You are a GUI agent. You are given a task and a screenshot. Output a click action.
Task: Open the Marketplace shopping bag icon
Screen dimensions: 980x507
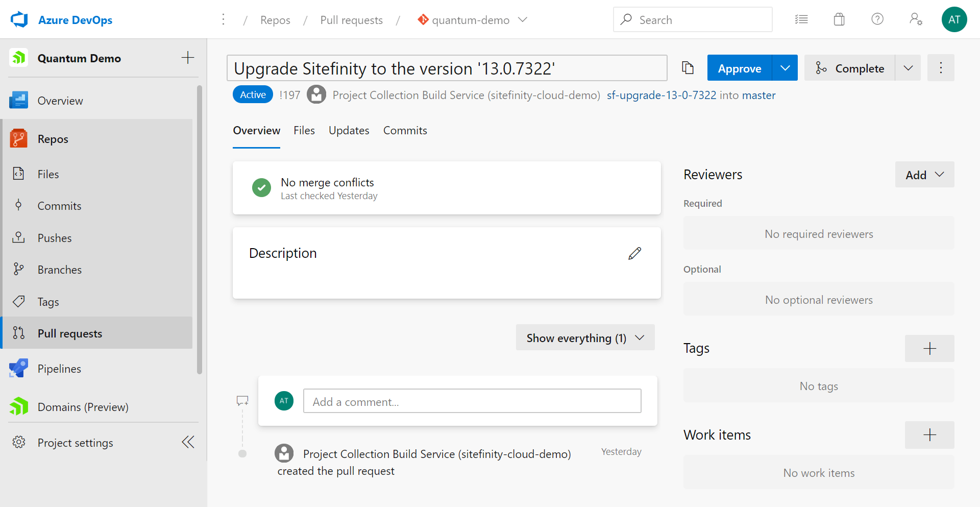coord(839,20)
